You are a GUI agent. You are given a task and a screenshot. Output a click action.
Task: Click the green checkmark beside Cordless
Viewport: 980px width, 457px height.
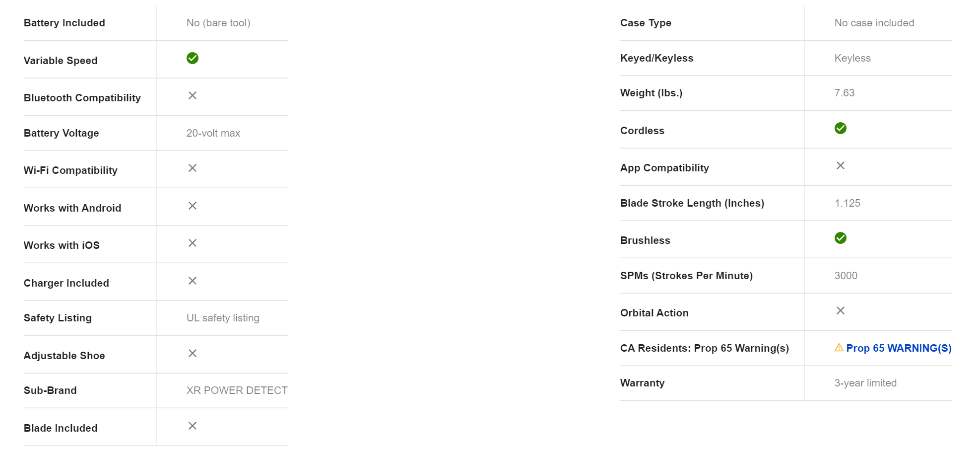(841, 128)
